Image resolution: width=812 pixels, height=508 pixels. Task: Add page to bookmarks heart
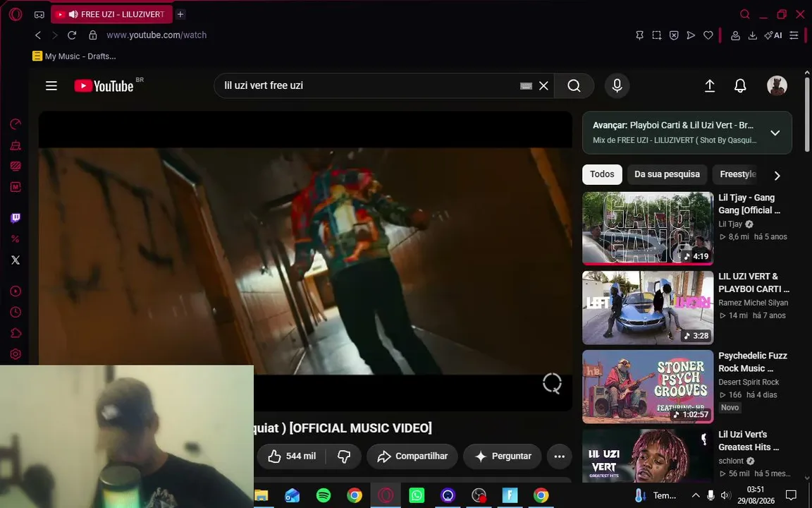point(708,35)
